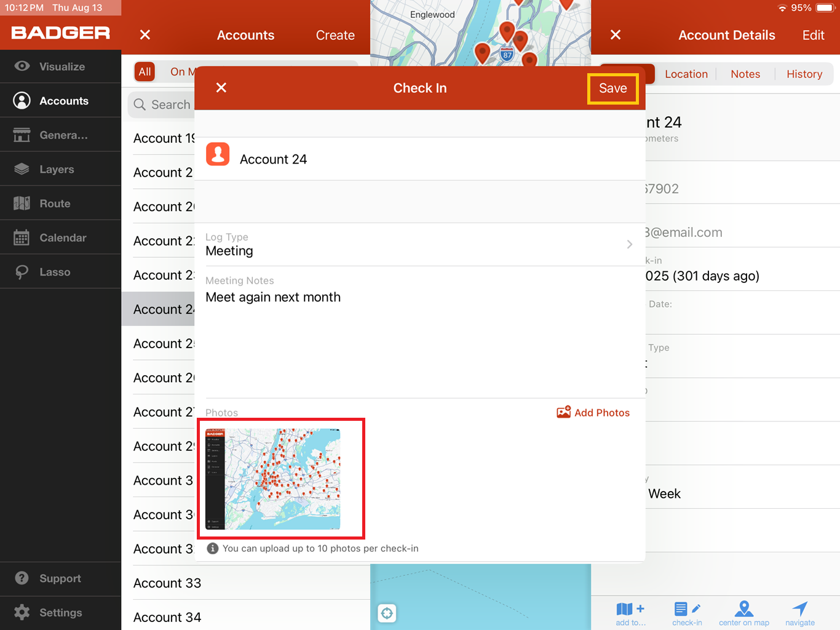
Task: Click the Account 24 orange avatar icon
Action: [x=218, y=154]
